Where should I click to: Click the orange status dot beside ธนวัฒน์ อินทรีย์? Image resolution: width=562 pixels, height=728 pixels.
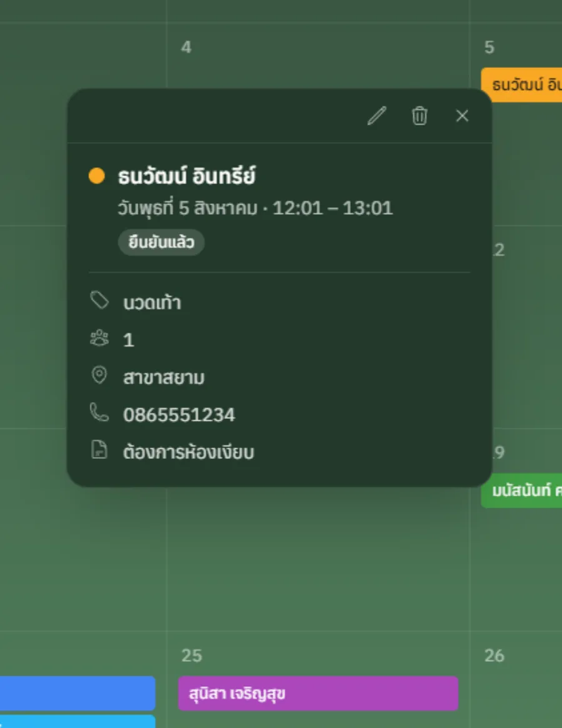pyautogui.click(x=97, y=176)
